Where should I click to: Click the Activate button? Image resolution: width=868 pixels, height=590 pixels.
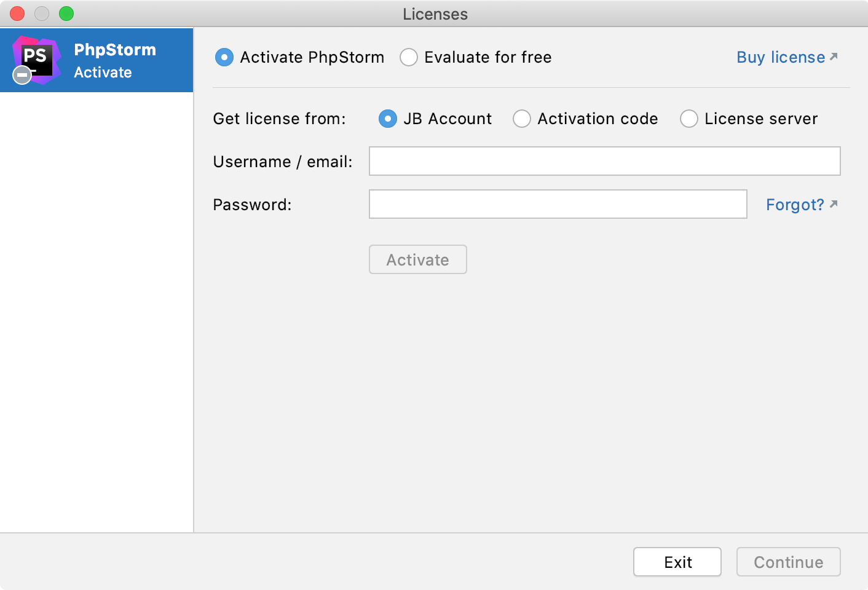(418, 259)
